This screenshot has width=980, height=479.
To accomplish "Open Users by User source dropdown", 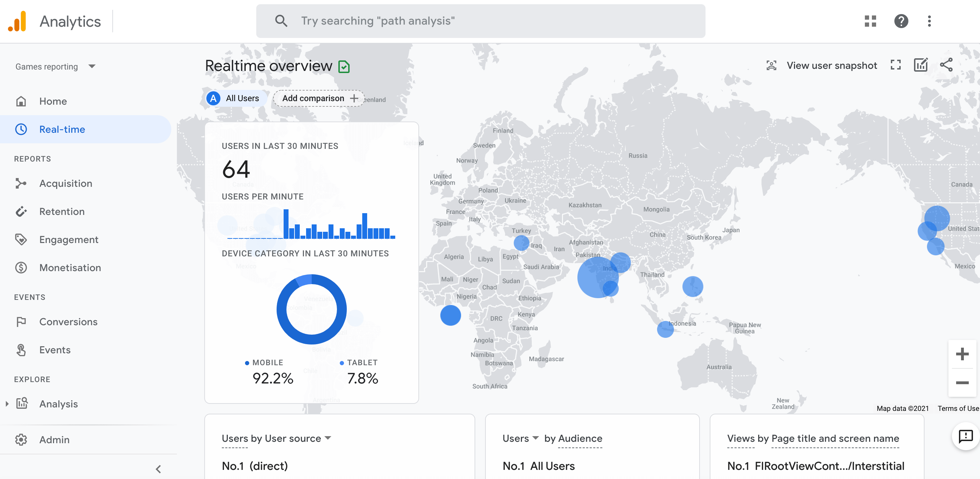I will pos(328,438).
